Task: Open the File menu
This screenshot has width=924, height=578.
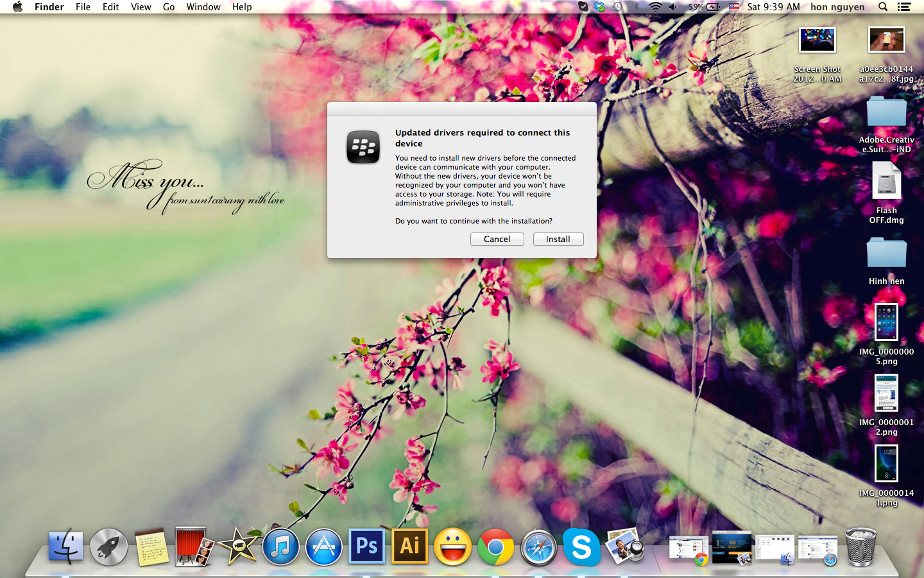Action: click(x=83, y=7)
